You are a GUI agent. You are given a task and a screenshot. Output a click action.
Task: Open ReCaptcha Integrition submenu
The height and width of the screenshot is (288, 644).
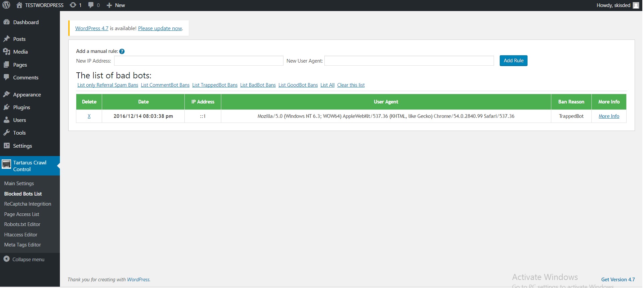tap(28, 204)
